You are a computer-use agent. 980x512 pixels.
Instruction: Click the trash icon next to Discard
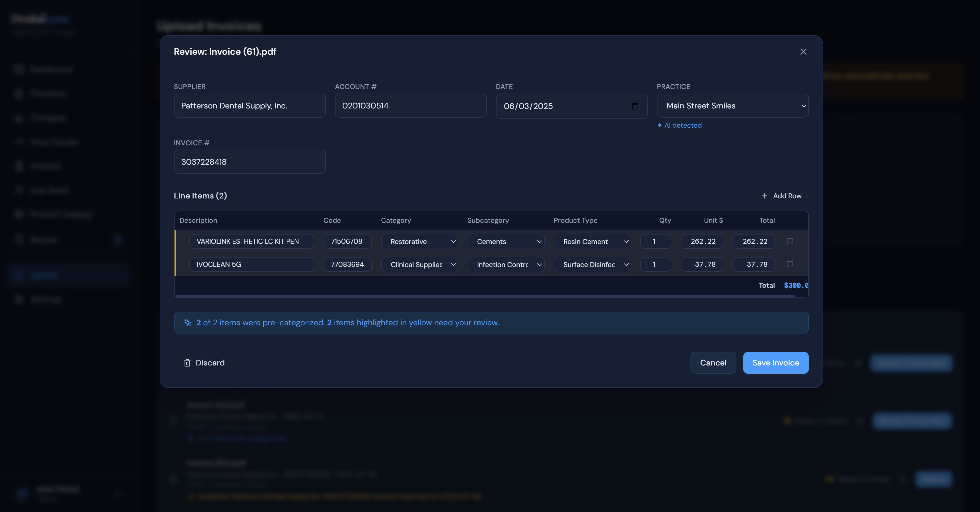(x=187, y=363)
